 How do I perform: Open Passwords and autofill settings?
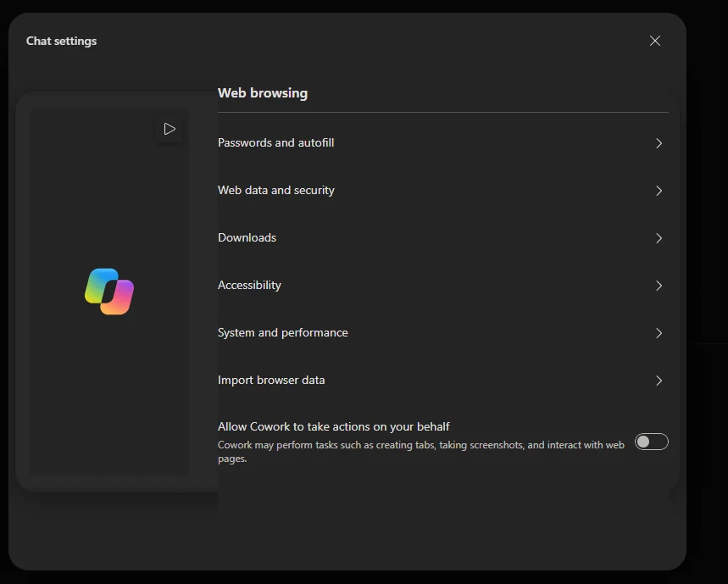443,143
